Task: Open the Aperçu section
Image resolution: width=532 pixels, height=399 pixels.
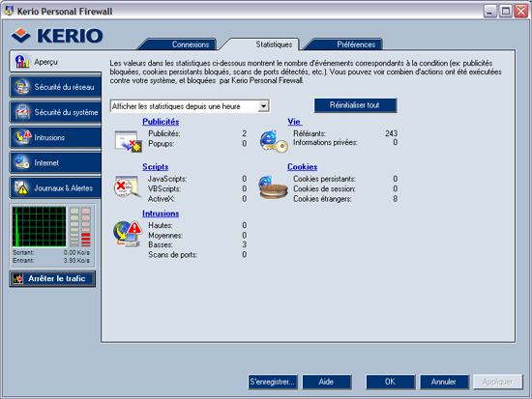Action: tap(55, 62)
